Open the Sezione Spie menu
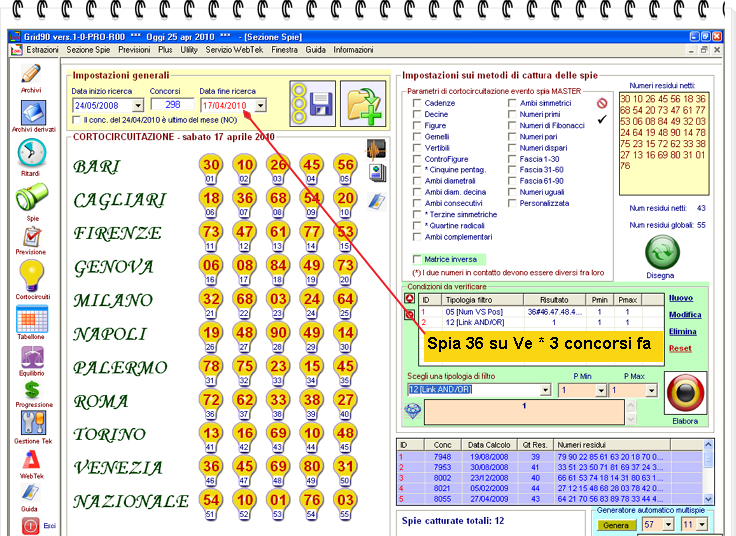Viewport: 736px width, 536px height. tap(88, 50)
